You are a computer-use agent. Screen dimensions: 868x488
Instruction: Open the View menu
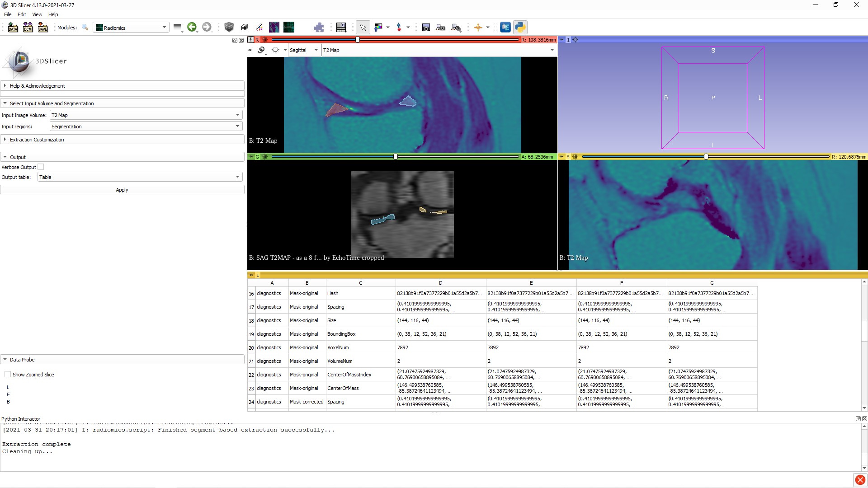(37, 14)
